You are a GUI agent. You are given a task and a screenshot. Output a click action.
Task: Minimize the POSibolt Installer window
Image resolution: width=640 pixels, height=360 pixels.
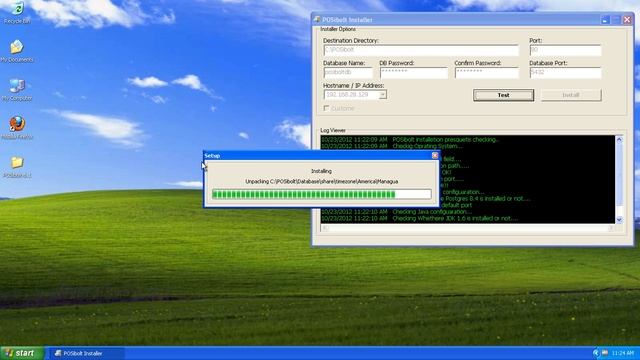coord(605,20)
